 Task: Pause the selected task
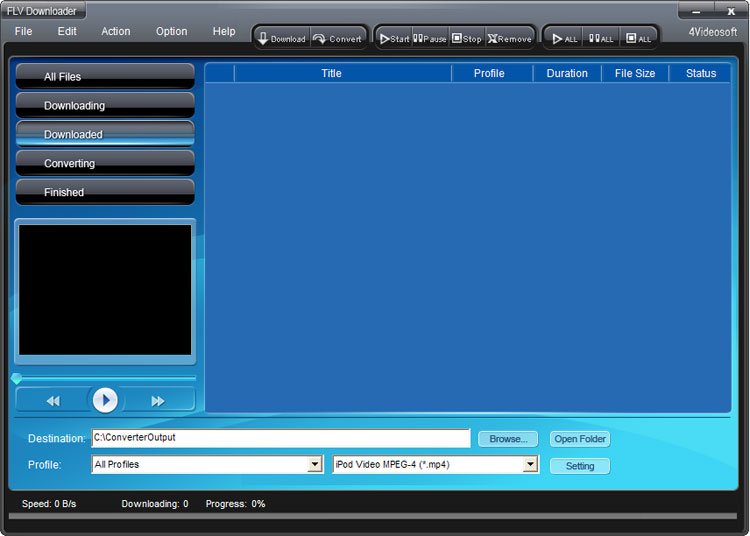pyautogui.click(x=430, y=38)
